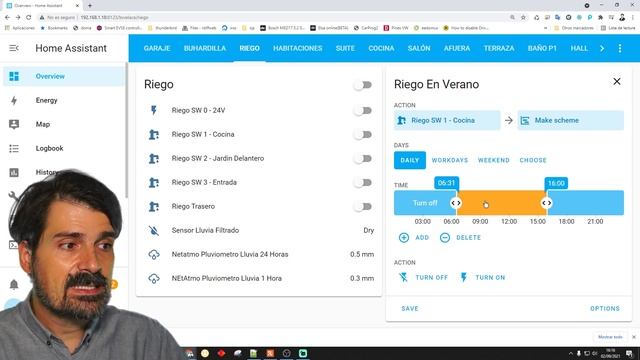Select the WORKDAYS days option
The height and width of the screenshot is (360, 640).
tap(450, 160)
